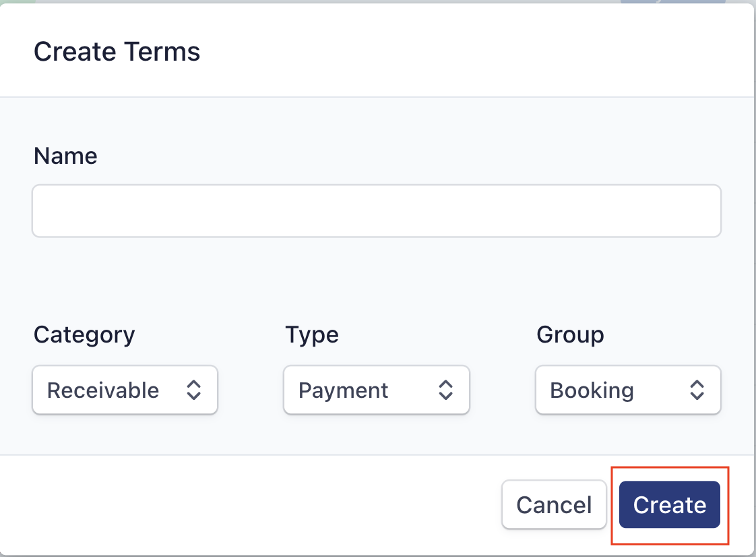Image resolution: width=756 pixels, height=557 pixels.
Task: Select the Payment value text
Action: 343,390
